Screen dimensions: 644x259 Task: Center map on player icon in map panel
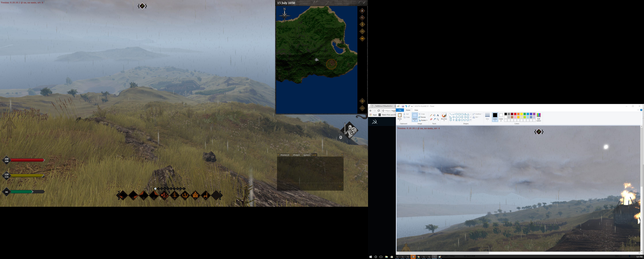[x=362, y=11]
